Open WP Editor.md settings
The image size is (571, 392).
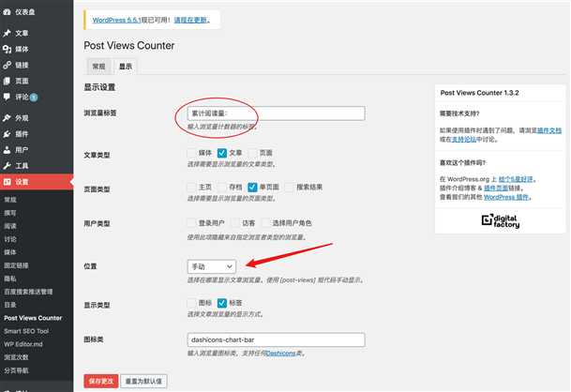click(23, 344)
